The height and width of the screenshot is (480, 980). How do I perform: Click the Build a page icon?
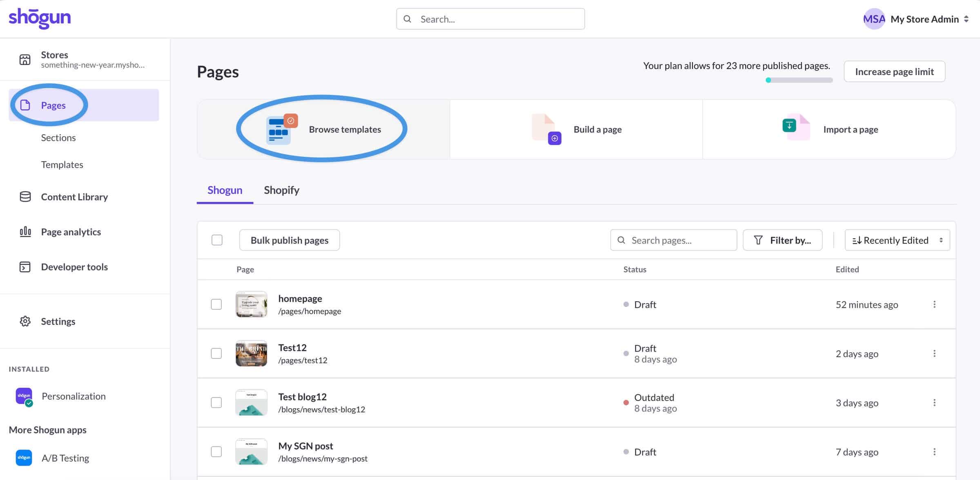pyautogui.click(x=546, y=129)
